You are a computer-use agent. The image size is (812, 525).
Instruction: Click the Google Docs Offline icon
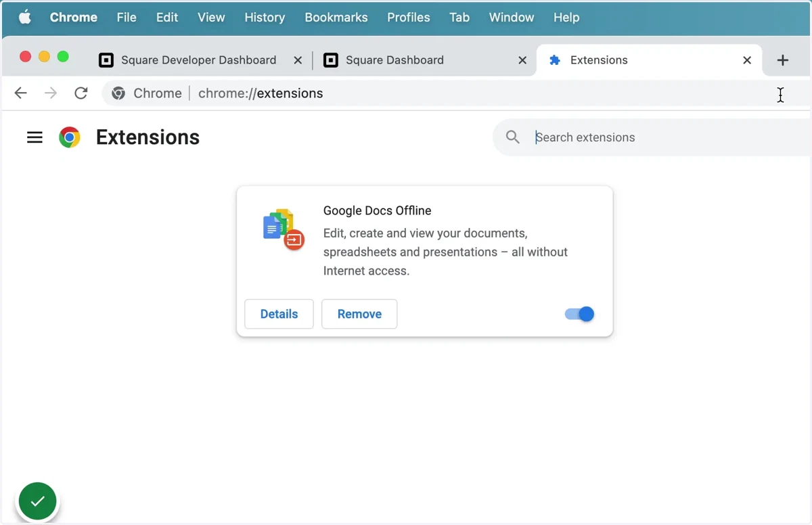click(284, 229)
